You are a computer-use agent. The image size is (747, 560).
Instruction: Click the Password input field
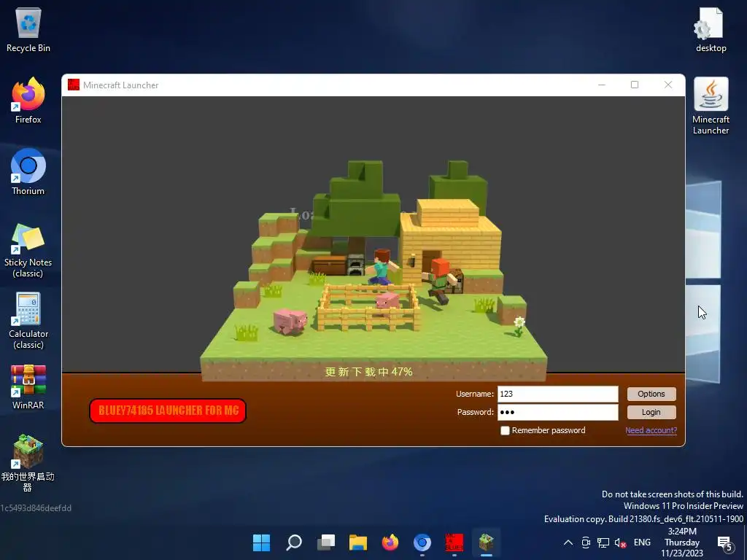point(558,413)
